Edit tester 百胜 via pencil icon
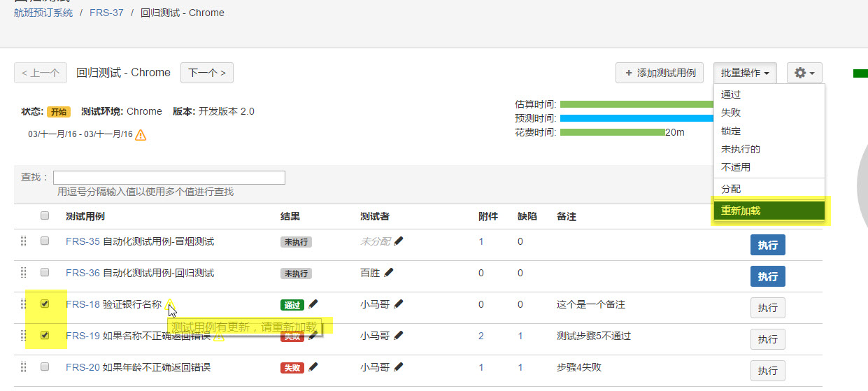868x391 pixels. [389, 273]
